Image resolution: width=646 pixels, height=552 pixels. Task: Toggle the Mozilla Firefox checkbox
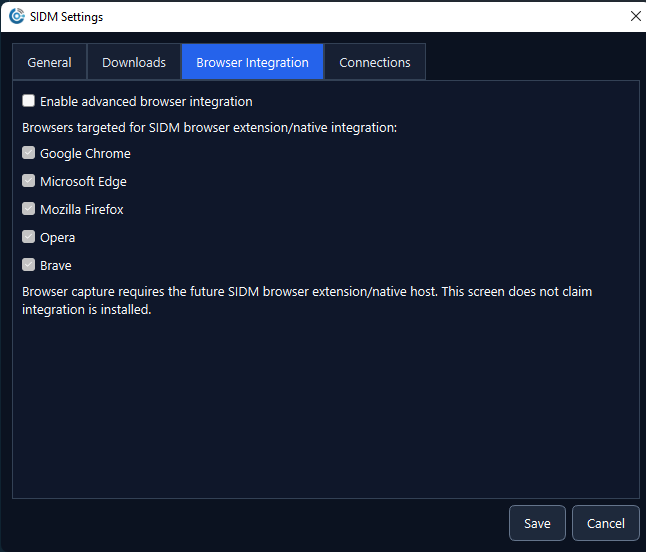(28, 209)
